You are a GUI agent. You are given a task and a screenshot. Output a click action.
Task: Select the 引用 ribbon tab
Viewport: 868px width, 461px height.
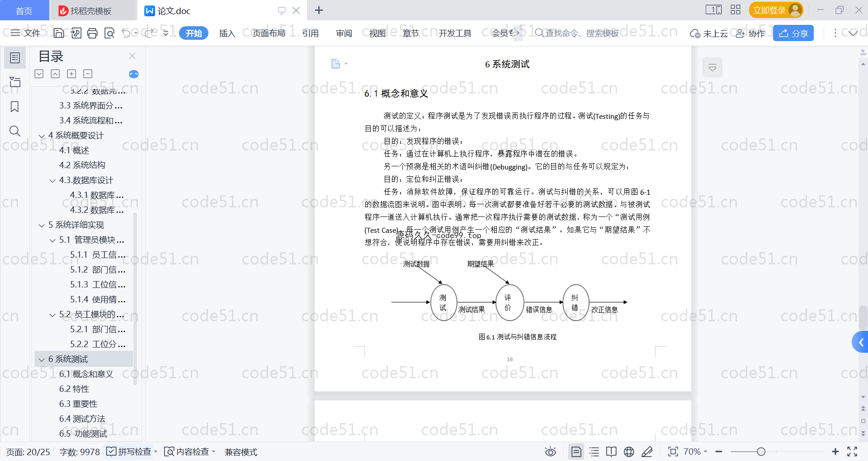pyautogui.click(x=311, y=33)
